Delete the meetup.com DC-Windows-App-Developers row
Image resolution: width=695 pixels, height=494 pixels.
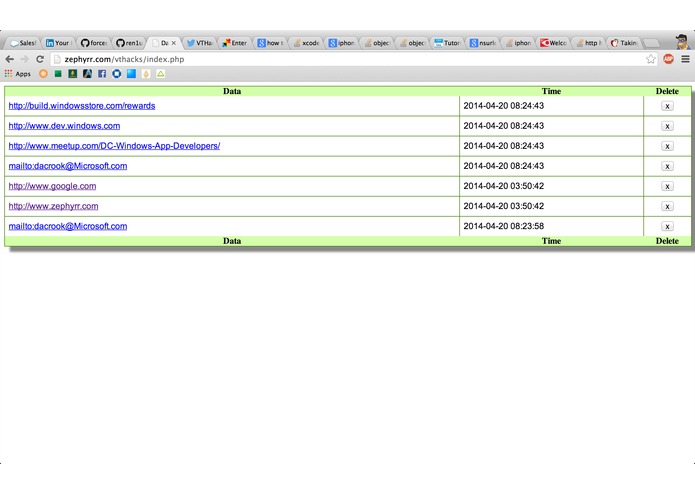tap(667, 146)
